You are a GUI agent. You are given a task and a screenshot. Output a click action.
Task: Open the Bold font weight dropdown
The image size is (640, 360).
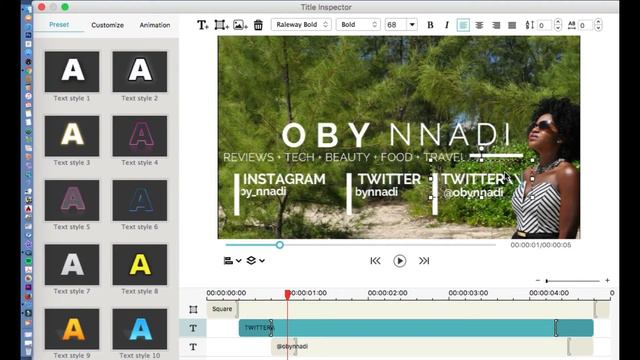358,24
